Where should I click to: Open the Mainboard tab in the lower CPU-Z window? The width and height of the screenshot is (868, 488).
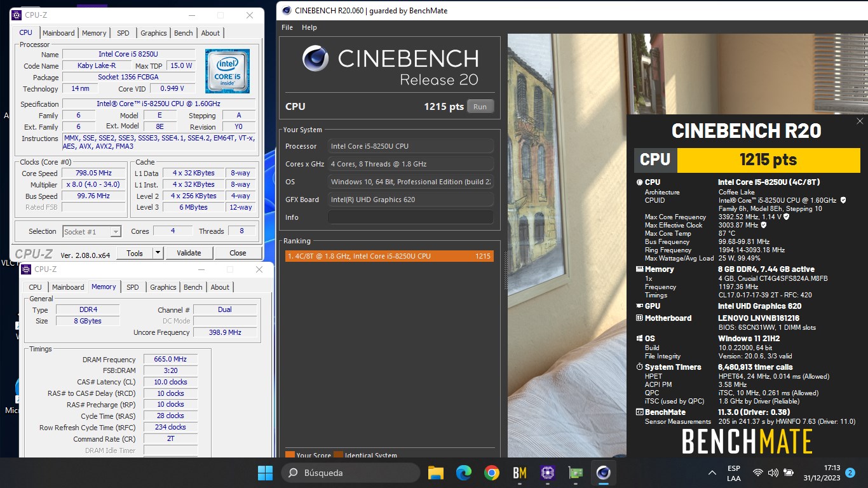click(x=68, y=287)
